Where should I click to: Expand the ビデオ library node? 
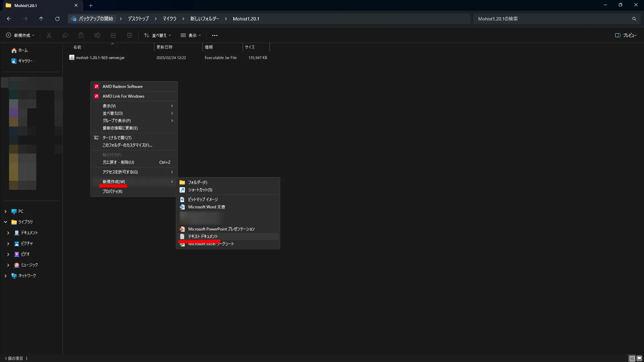(8, 254)
